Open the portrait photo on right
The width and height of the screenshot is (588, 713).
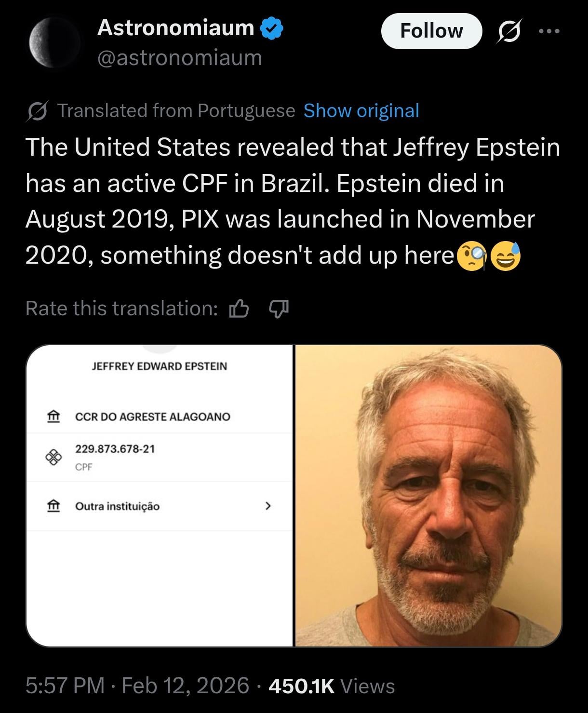point(428,495)
